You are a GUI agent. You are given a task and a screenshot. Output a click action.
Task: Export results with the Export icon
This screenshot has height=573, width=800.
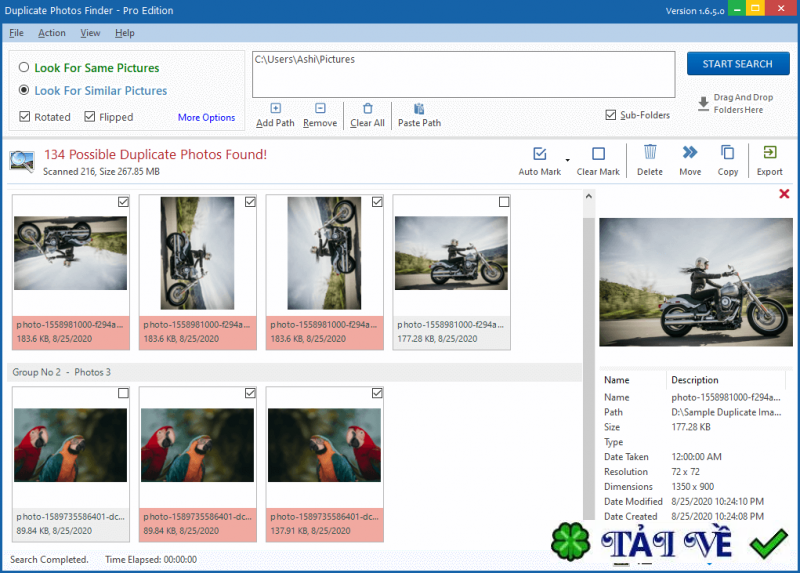(770, 152)
